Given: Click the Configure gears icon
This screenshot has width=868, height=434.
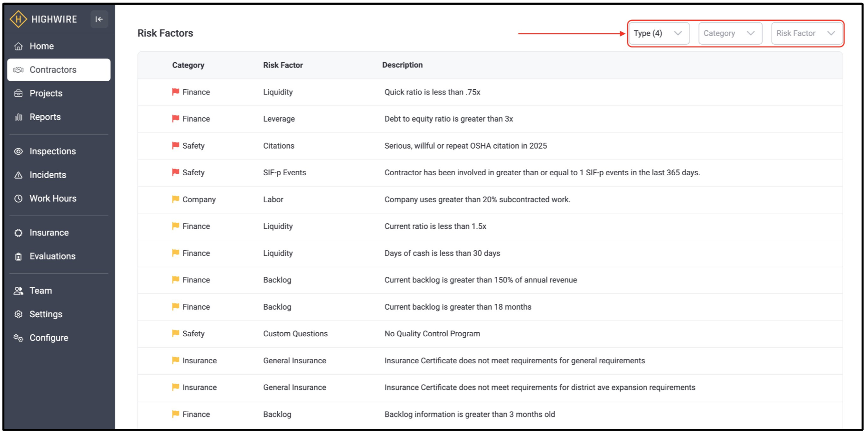Looking at the screenshot, I should (x=19, y=338).
